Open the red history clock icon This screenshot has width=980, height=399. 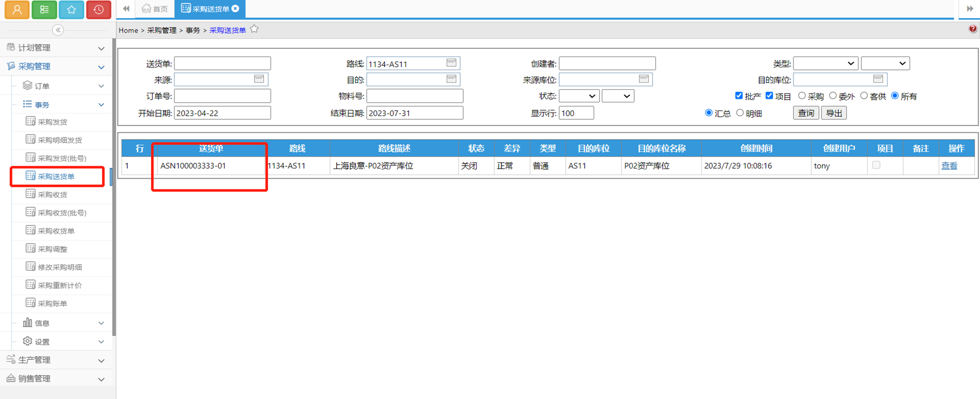click(x=99, y=9)
